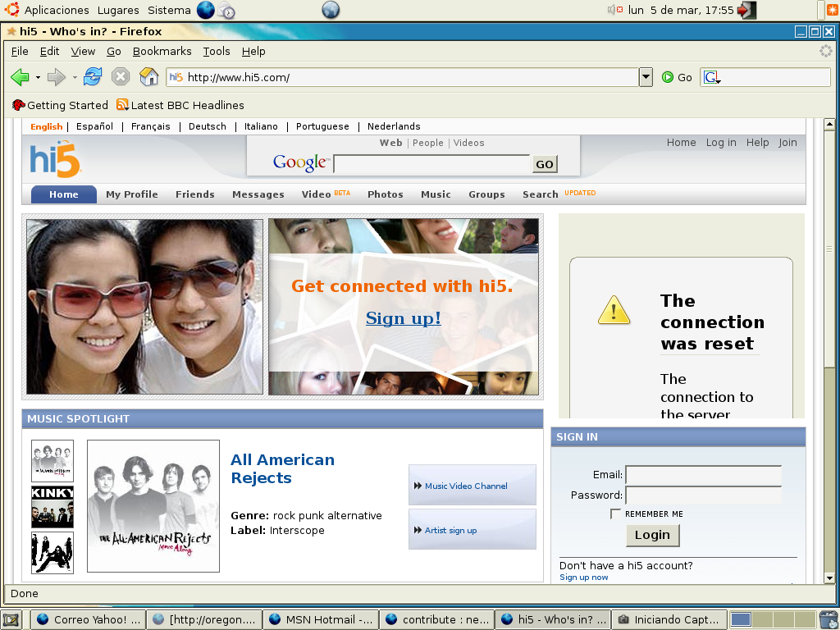The width and height of the screenshot is (840, 630).
Task: Click the Log in link at top right
Action: point(720,143)
